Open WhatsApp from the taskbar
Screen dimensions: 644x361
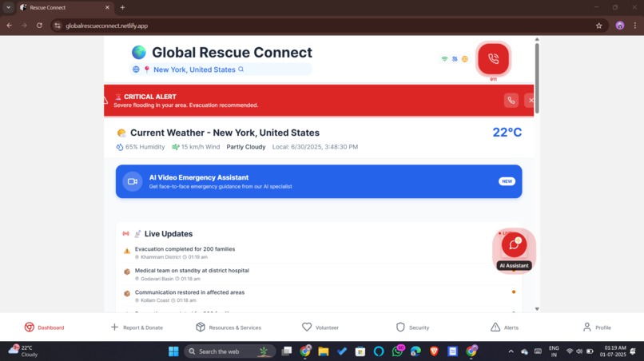tap(397, 351)
